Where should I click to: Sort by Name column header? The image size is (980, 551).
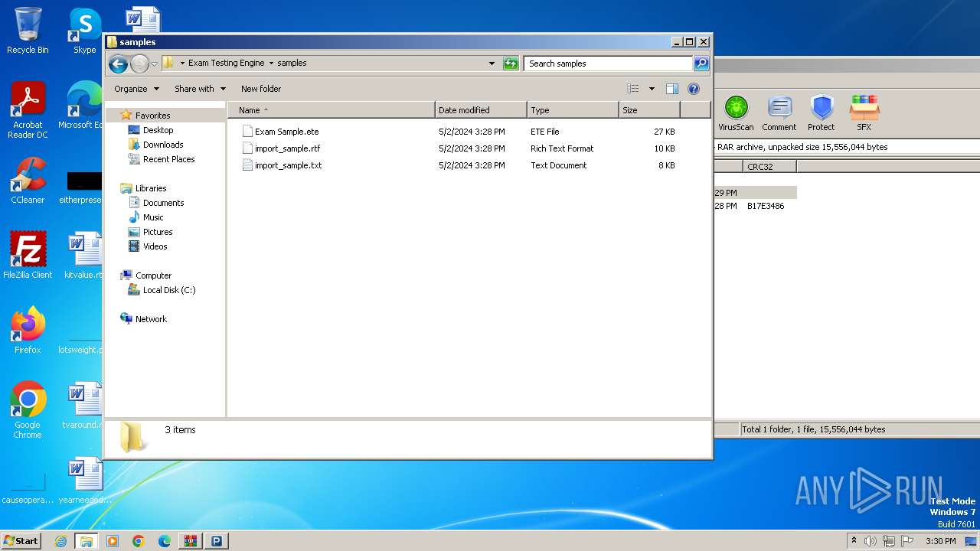click(332, 110)
